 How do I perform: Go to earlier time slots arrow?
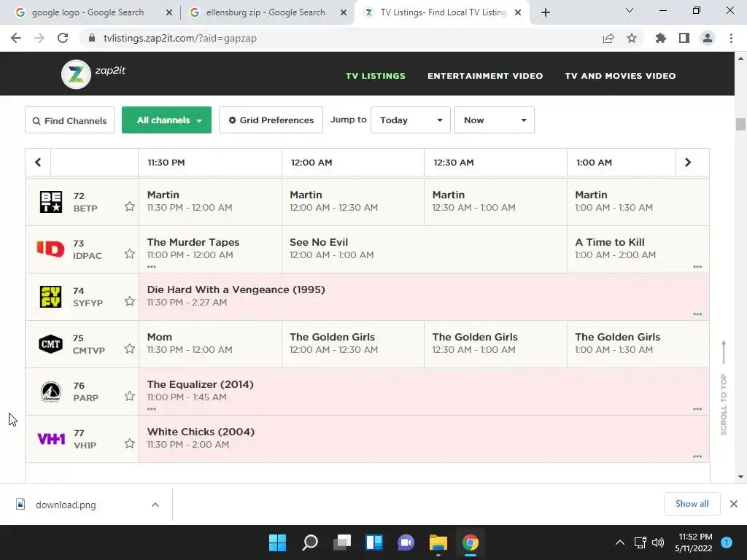[x=38, y=163]
